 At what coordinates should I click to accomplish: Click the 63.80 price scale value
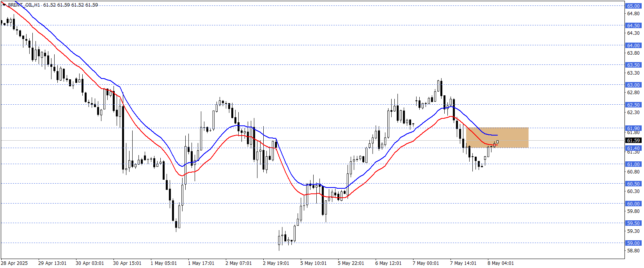point(633,53)
